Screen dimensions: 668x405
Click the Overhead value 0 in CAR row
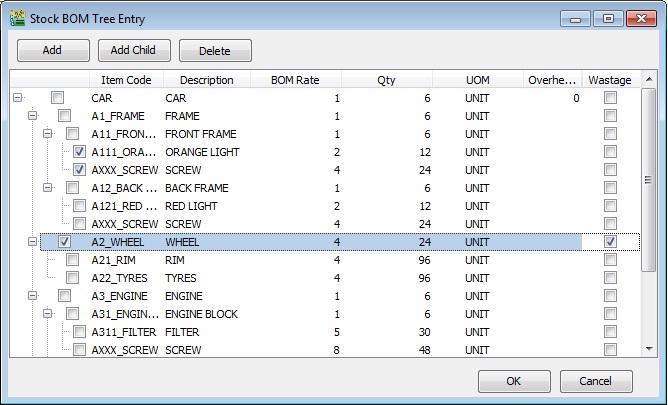tap(576, 98)
